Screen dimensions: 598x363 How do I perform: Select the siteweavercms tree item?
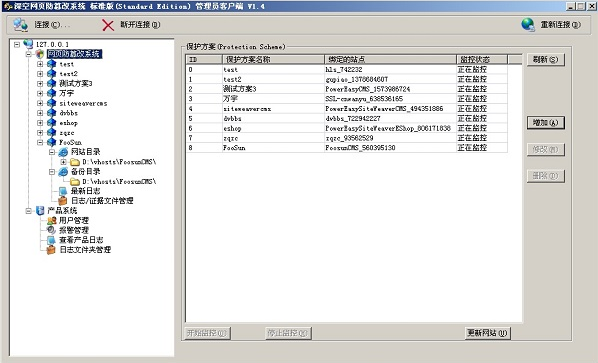[83, 103]
